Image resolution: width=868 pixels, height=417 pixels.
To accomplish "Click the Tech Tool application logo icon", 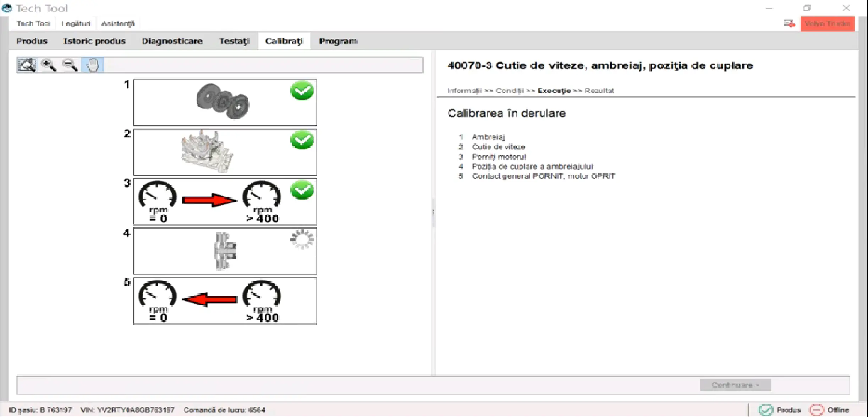I will [x=7, y=8].
